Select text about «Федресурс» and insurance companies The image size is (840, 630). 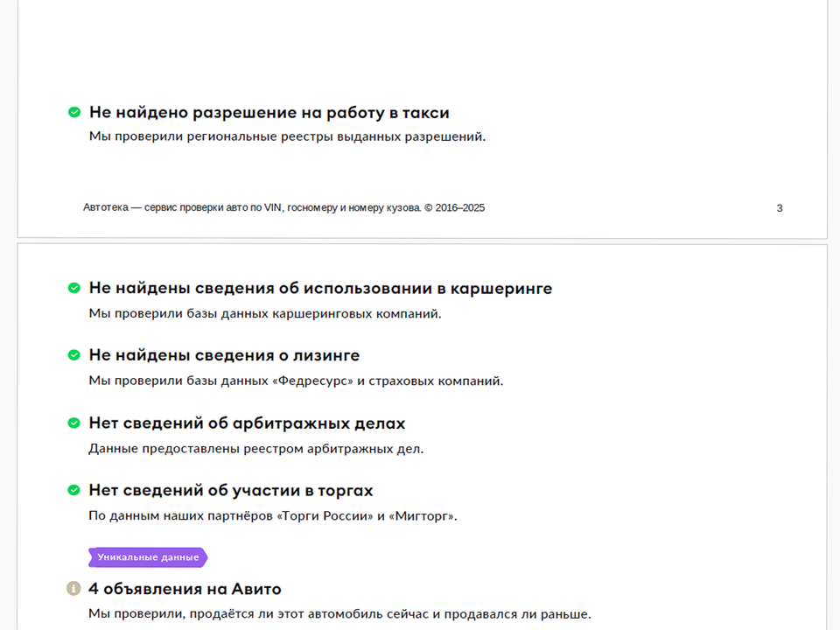[x=297, y=381]
